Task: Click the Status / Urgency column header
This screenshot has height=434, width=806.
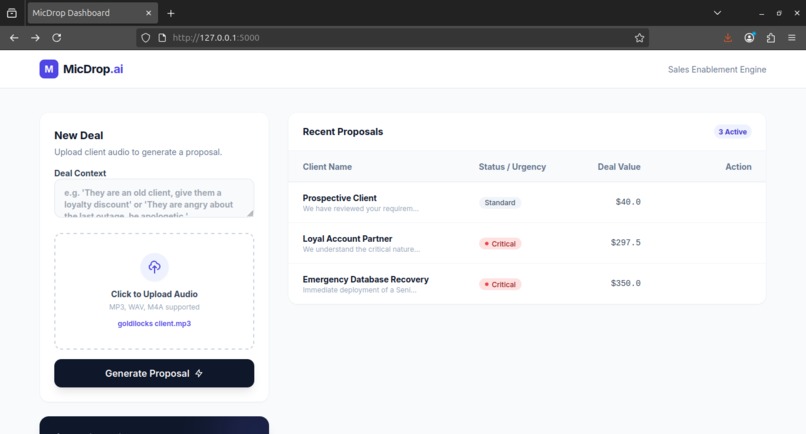Action: [x=512, y=167]
